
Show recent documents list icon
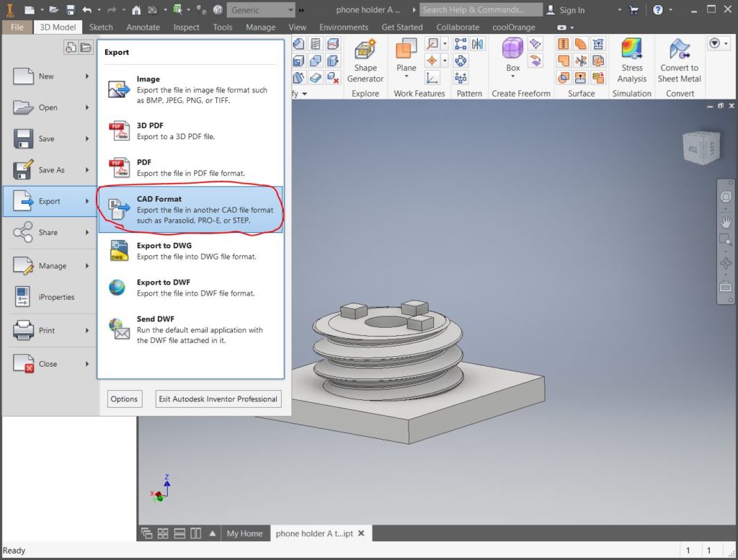coord(71,47)
